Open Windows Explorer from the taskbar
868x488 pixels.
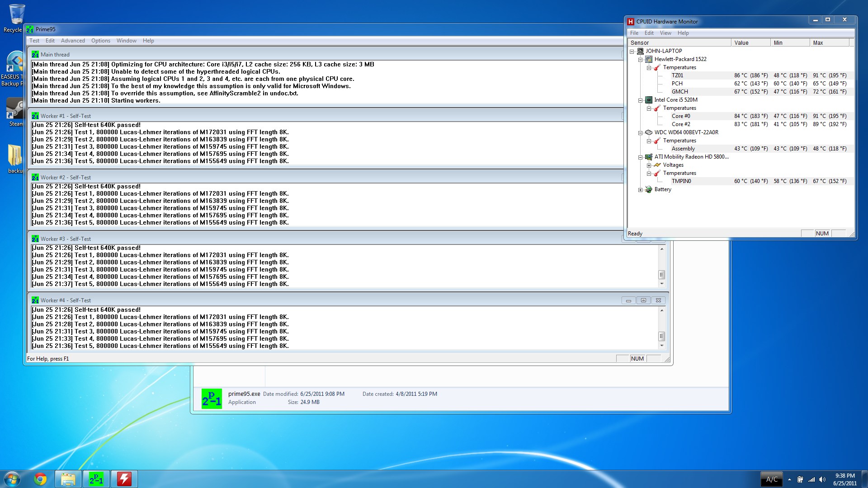click(68, 479)
